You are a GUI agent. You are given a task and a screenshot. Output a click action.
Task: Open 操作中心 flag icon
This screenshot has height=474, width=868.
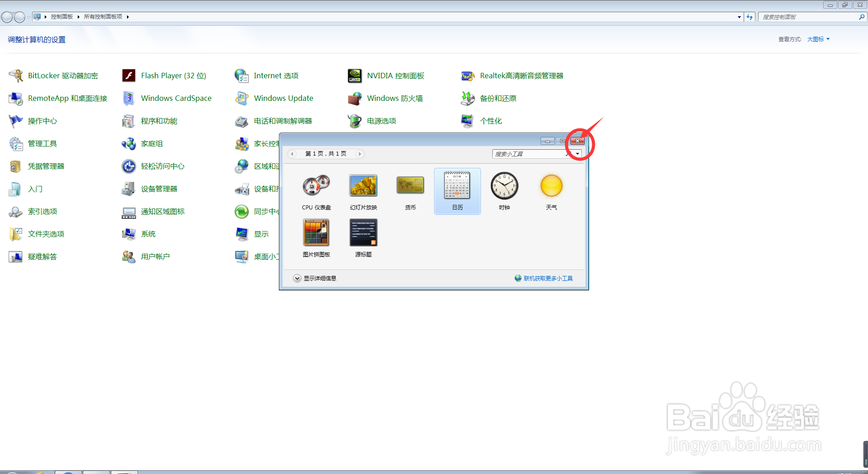(16, 121)
